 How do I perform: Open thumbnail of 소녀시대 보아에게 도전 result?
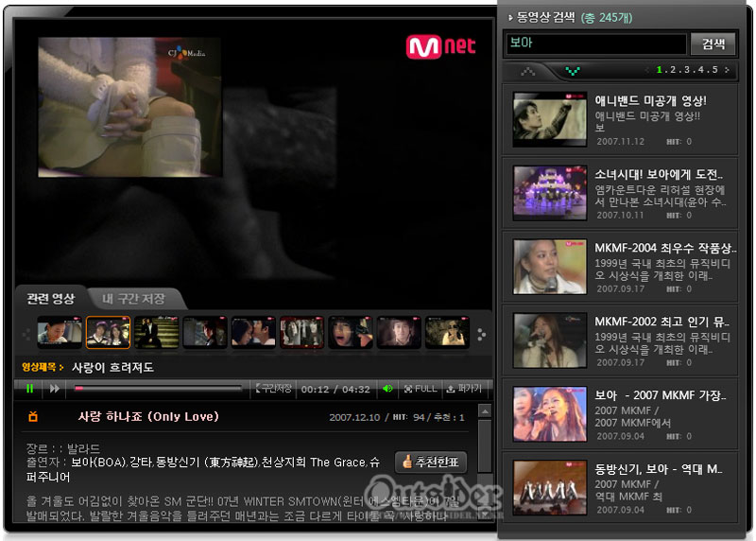550,193
